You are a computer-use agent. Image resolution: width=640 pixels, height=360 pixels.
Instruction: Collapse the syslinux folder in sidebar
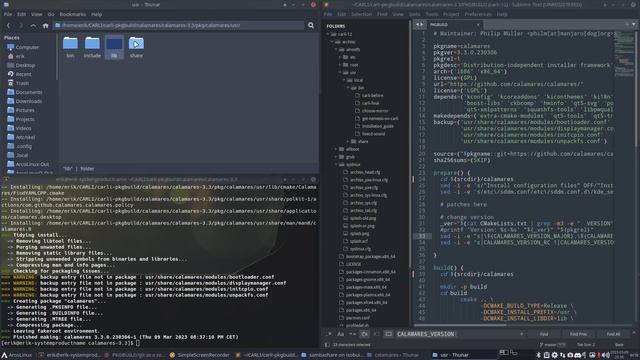click(336, 165)
